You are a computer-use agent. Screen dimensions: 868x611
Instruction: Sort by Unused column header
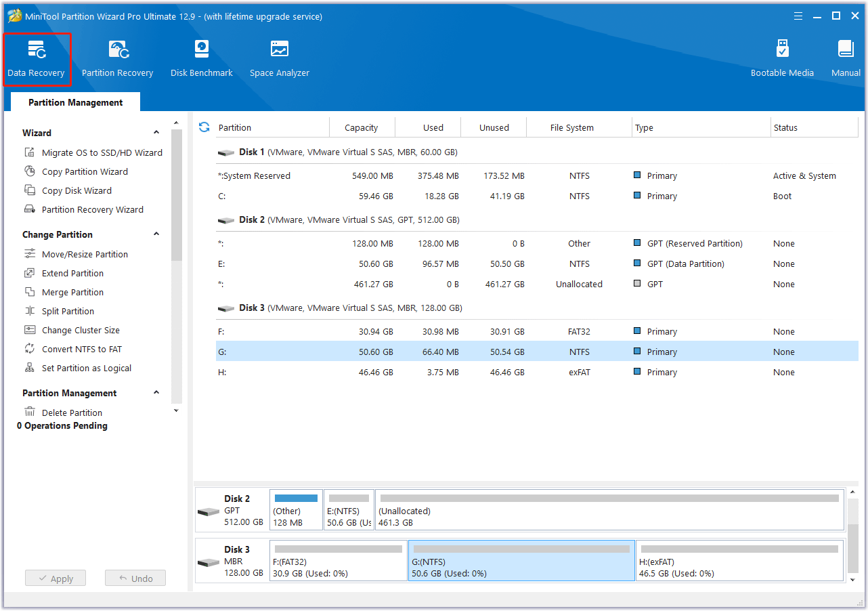point(494,127)
